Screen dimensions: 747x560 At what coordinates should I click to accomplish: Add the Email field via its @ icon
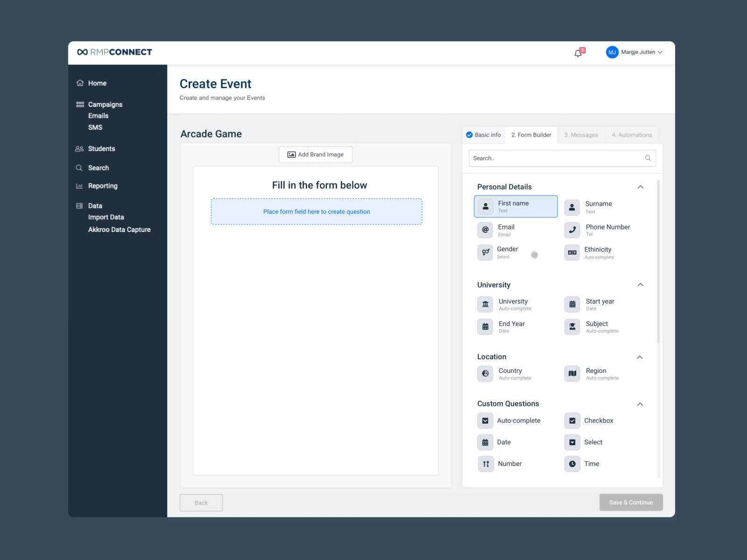[486, 230]
